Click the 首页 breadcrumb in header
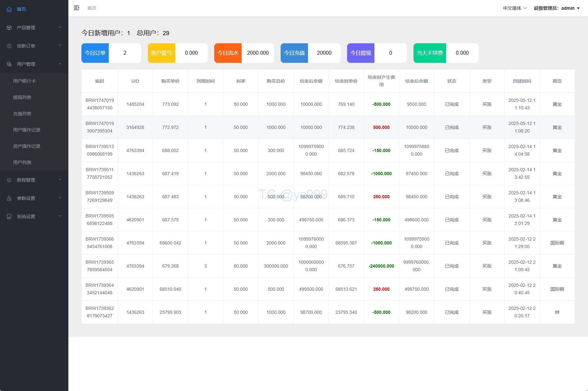The width and height of the screenshot is (588, 391). coord(92,8)
